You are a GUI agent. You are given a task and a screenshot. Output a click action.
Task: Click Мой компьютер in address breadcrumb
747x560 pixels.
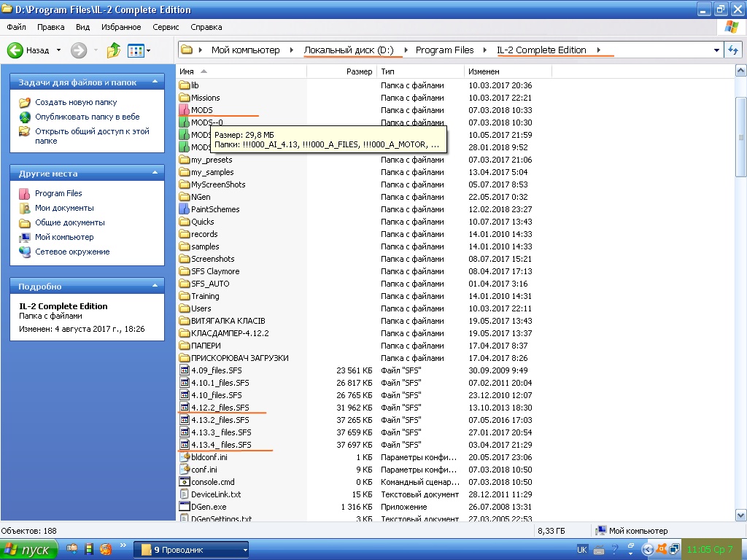245,50
